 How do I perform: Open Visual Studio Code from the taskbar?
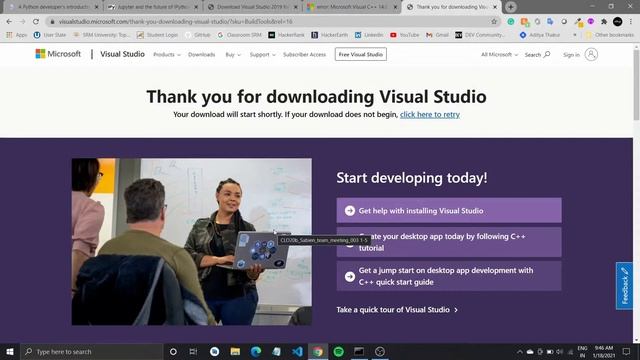(x=298, y=351)
